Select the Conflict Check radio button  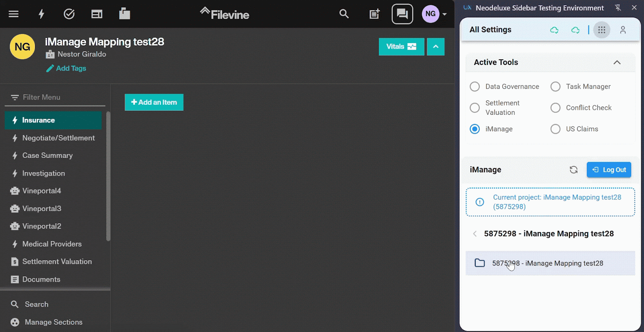click(555, 108)
